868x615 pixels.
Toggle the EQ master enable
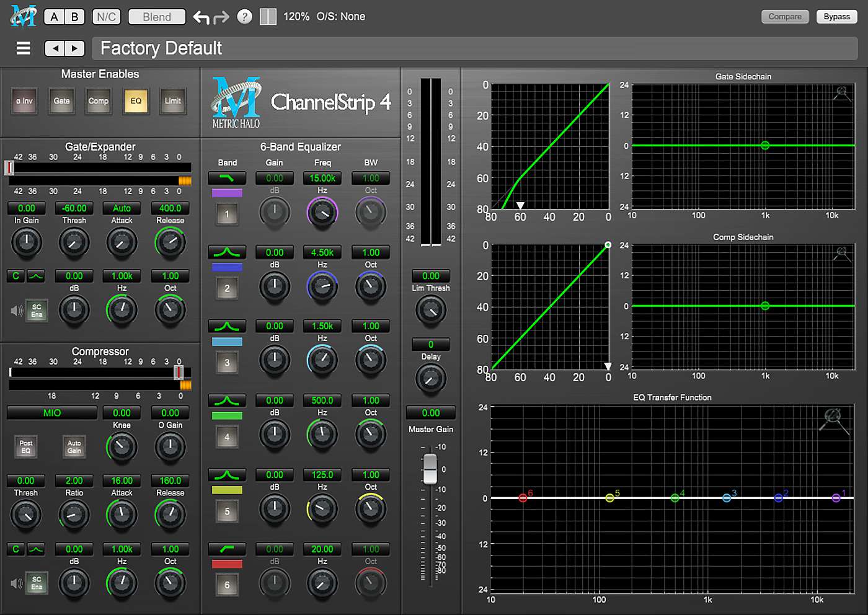136,101
